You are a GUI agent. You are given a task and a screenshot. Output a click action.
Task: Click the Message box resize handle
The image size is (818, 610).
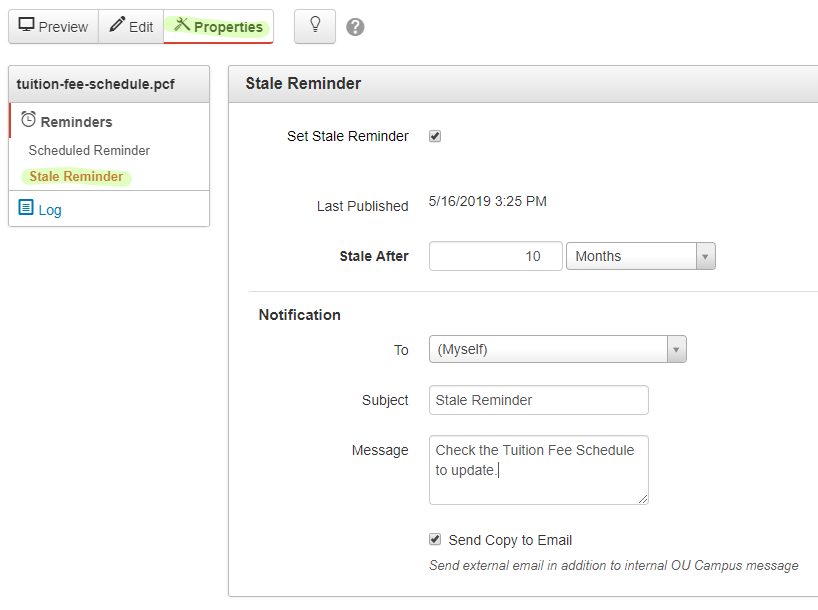point(643,499)
